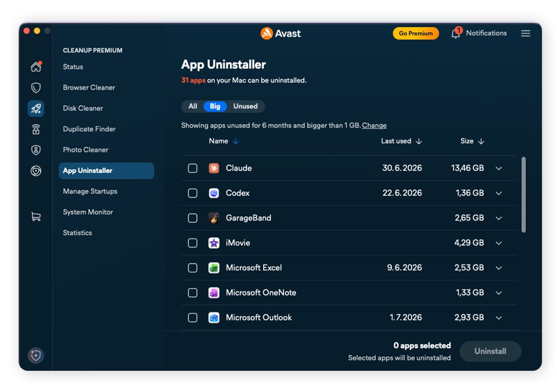Screen dimensions: 557x392
Task: Select the iMovie checkbox
Action: (192, 243)
